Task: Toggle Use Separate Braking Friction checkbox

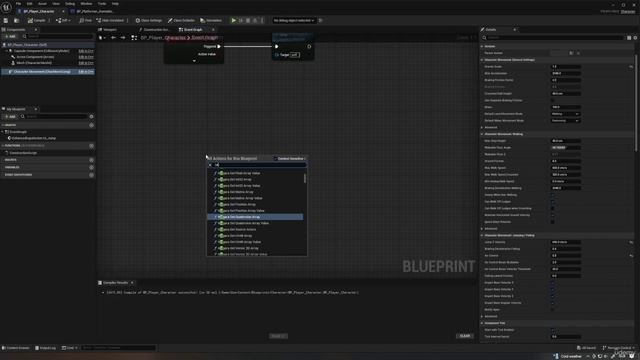Action: [x=553, y=100]
